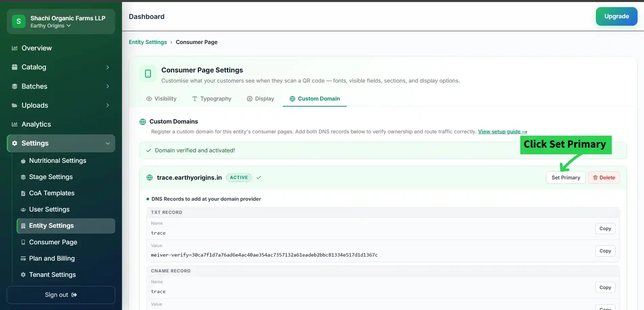Open the Earthy Origins entity dropdown
The width and height of the screenshot is (644, 310).
(x=51, y=26)
